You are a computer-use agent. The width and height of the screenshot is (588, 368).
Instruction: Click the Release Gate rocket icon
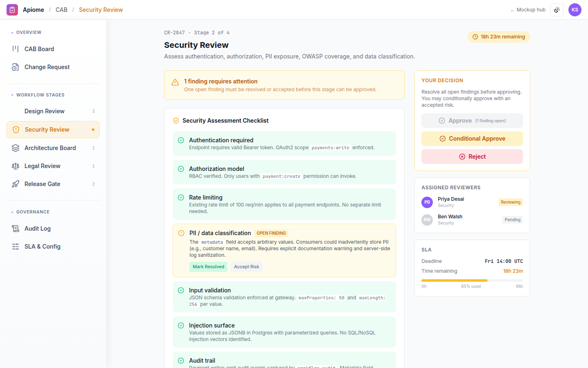click(16, 184)
